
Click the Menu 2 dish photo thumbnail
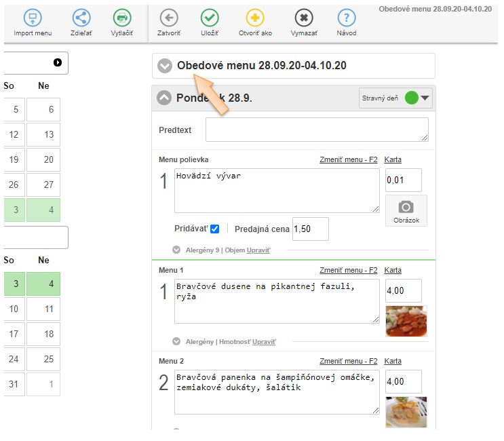point(406,412)
